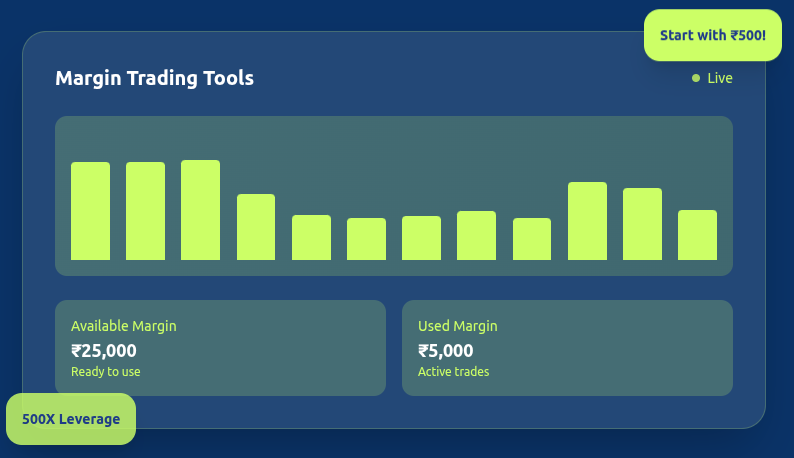Open the Used Margin label
Viewport: 794px width, 458px height.
[457, 326]
